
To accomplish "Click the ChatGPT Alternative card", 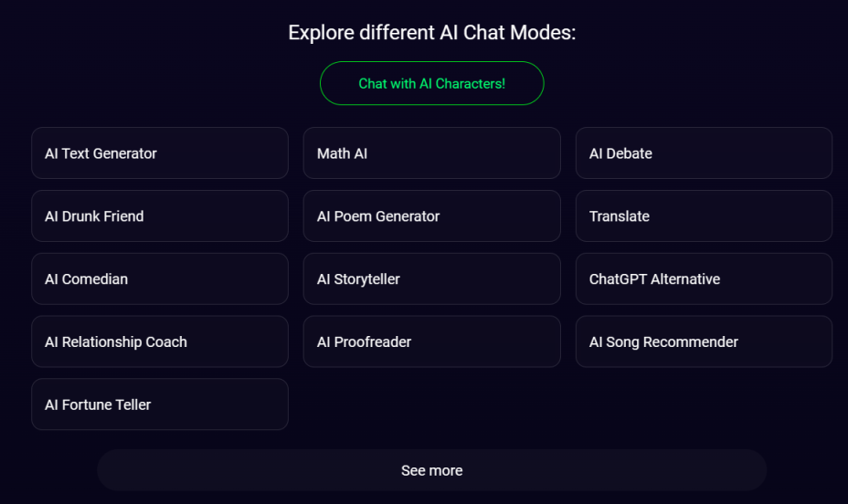I will [x=704, y=279].
